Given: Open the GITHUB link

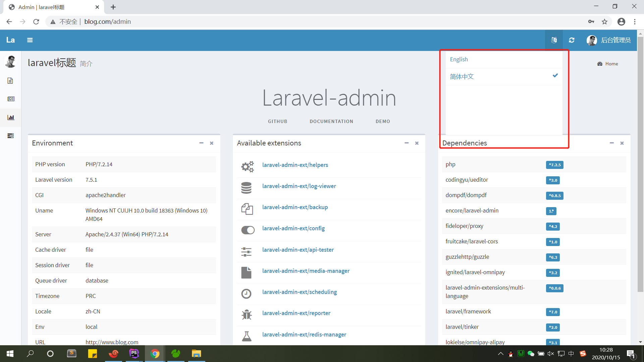Looking at the screenshot, I should tap(277, 121).
